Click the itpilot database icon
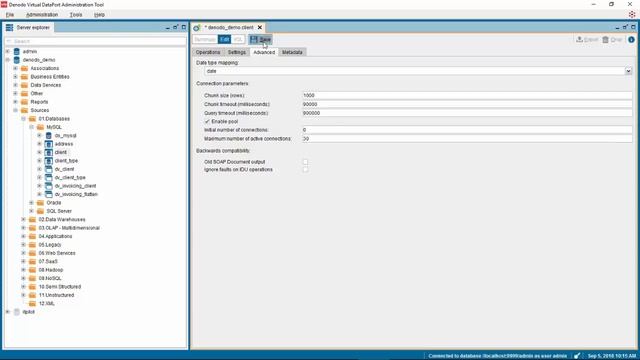 pos(17,312)
